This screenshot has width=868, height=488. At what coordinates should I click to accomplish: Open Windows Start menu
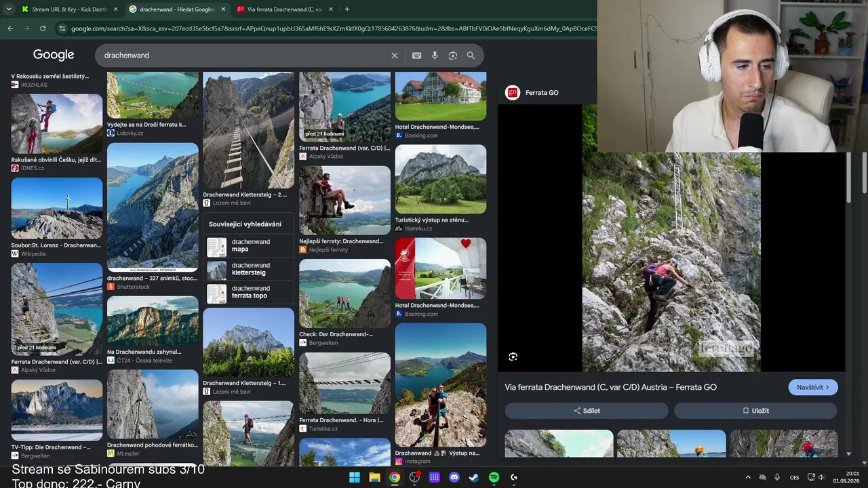355,477
